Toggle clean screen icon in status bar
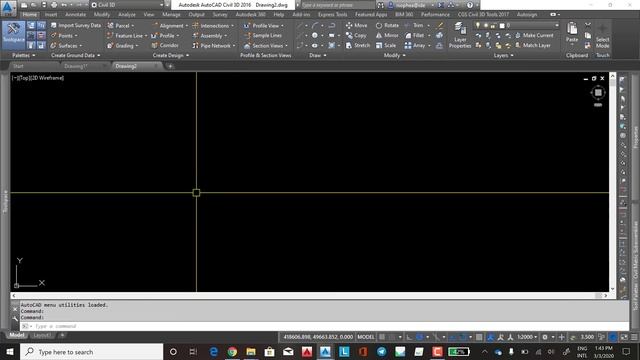This screenshot has height=360, width=640. 624,337
